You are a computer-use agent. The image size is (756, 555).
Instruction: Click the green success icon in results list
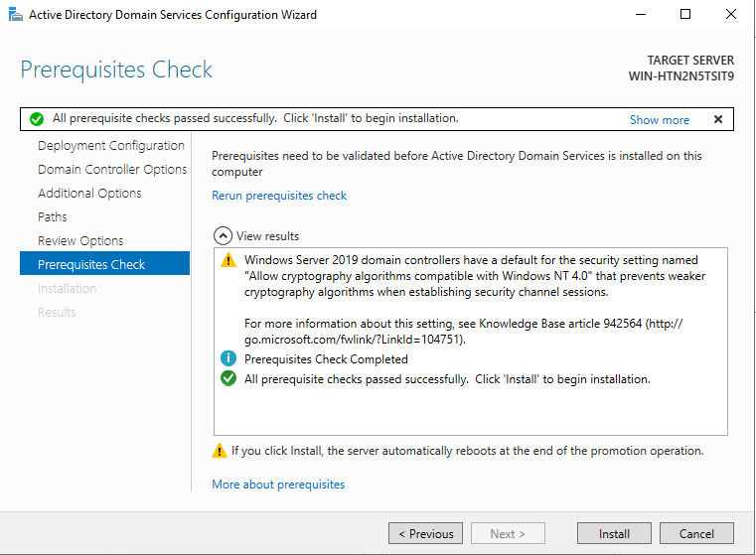click(x=228, y=378)
